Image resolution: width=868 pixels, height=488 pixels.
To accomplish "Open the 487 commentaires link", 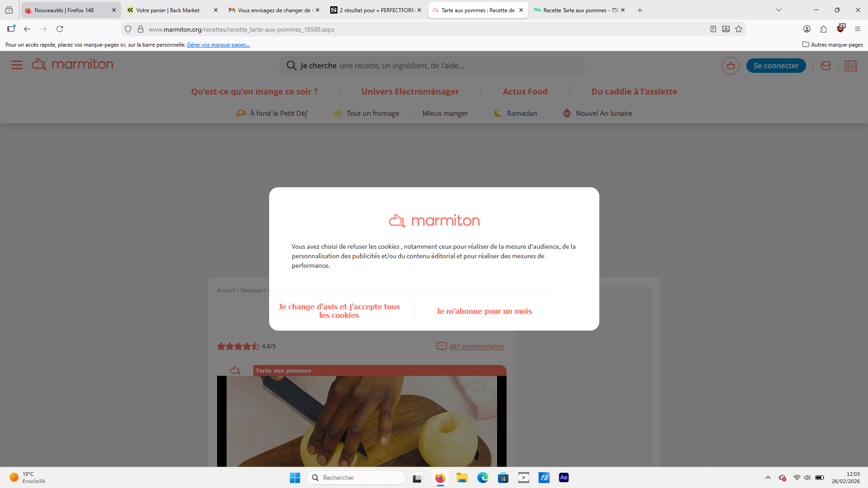I will pyautogui.click(x=476, y=346).
